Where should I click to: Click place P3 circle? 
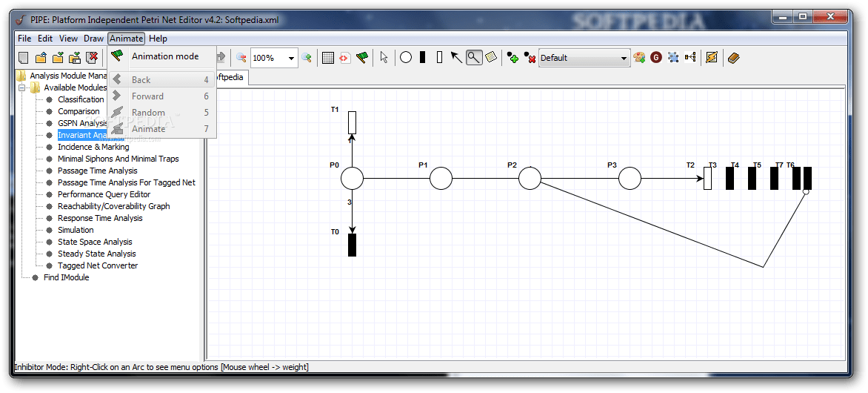coord(630,179)
